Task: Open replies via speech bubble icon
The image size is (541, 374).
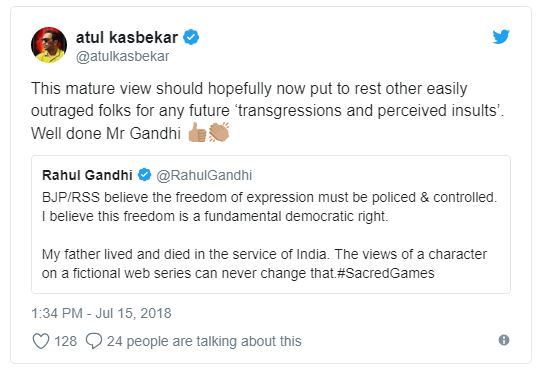Action: click(94, 341)
